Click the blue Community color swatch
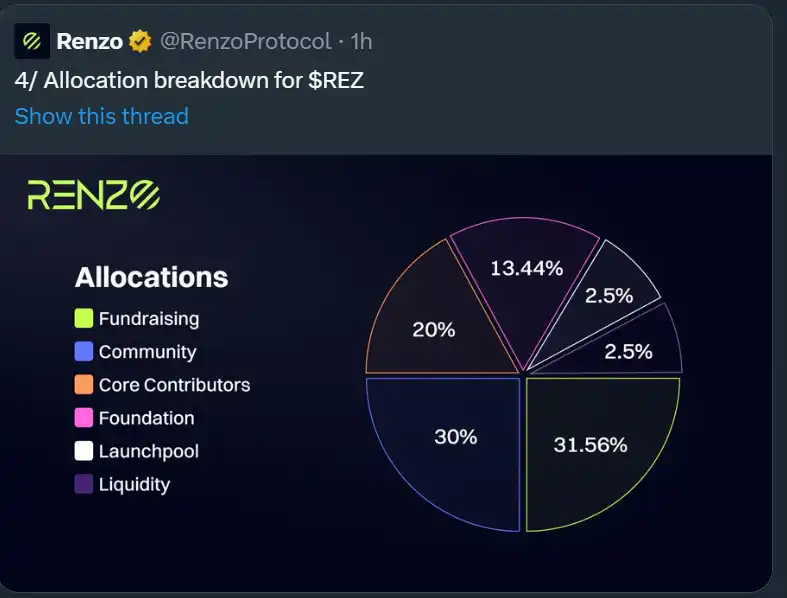Image resolution: width=787 pixels, height=598 pixels. click(x=84, y=352)
